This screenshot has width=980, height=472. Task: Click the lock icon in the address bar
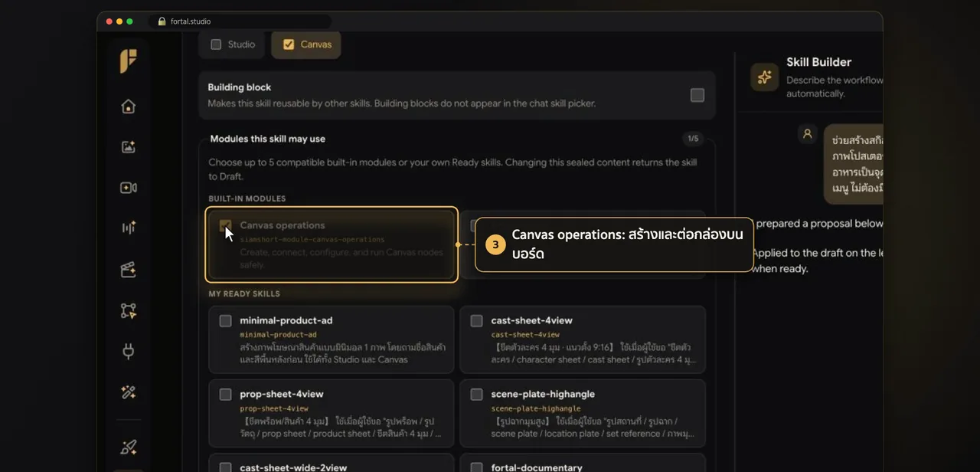coord(162,21)
